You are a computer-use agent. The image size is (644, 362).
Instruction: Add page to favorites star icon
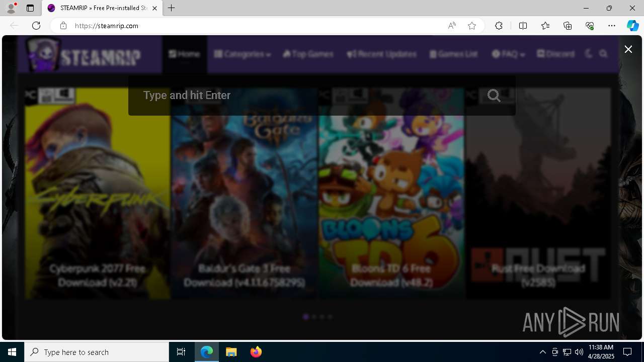tap(472, 26)
